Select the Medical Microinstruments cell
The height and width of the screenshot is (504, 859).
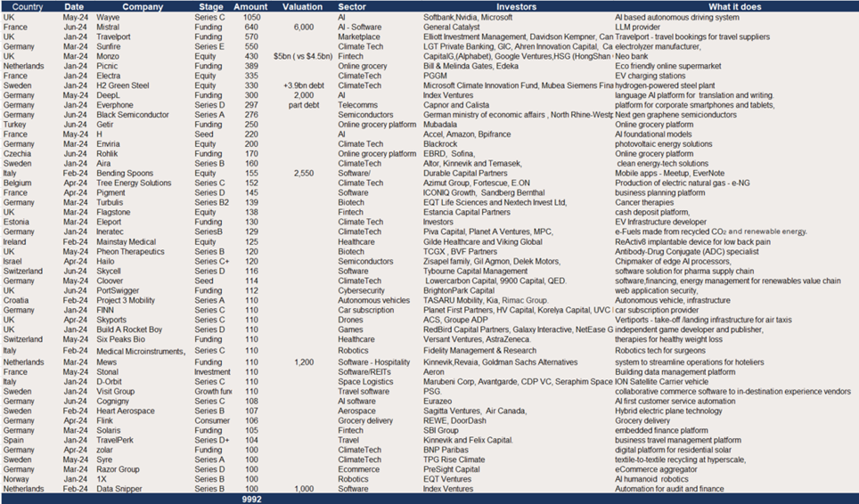pyautogui.click(x=141, y=352)
